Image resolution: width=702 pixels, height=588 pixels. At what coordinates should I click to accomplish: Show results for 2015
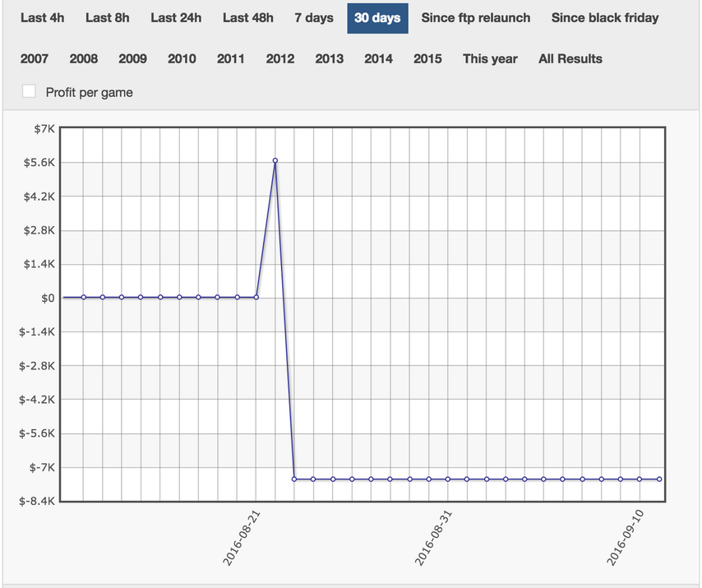pos(427,58)
